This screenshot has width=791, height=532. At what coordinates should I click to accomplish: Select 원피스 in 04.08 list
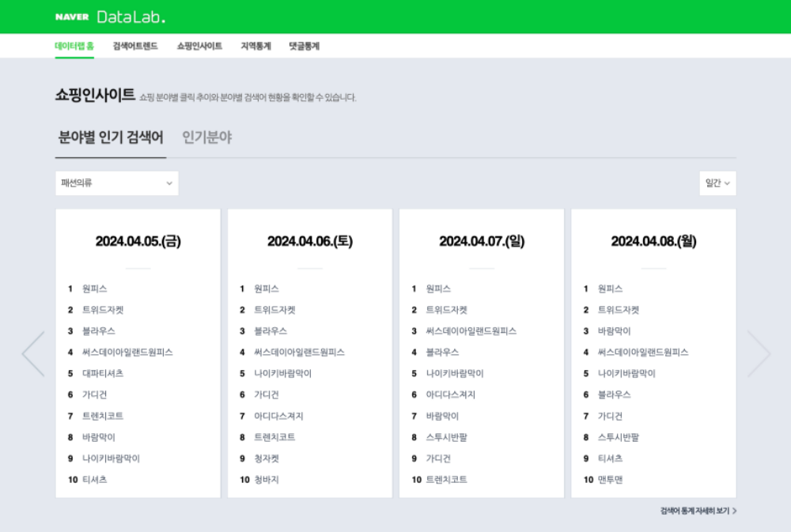point(611,289)
